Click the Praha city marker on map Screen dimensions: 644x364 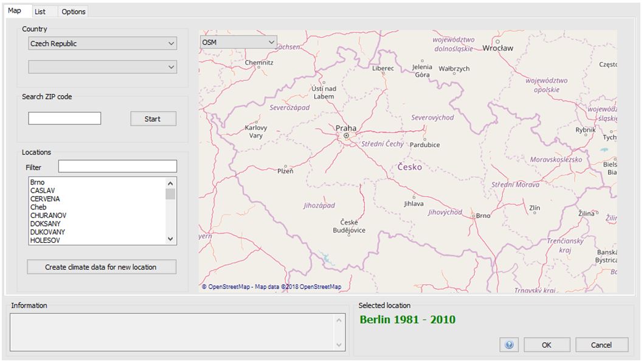click(346, 136)
